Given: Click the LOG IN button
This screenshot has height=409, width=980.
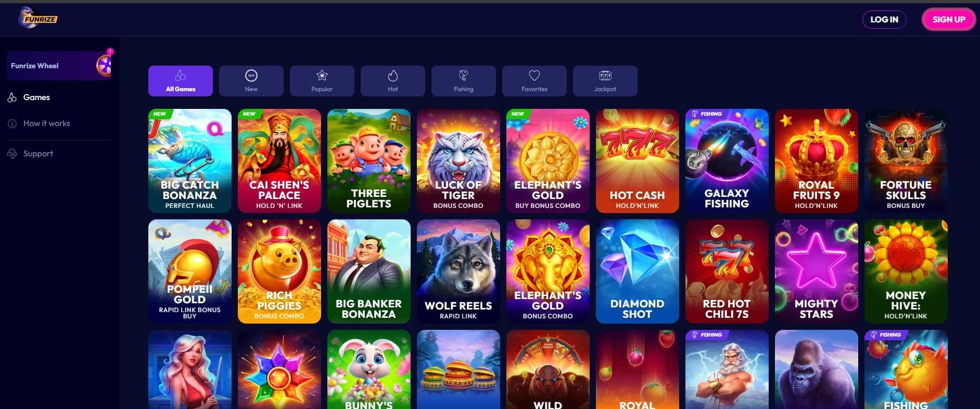Looking at the screenshot, I should 884,19.
